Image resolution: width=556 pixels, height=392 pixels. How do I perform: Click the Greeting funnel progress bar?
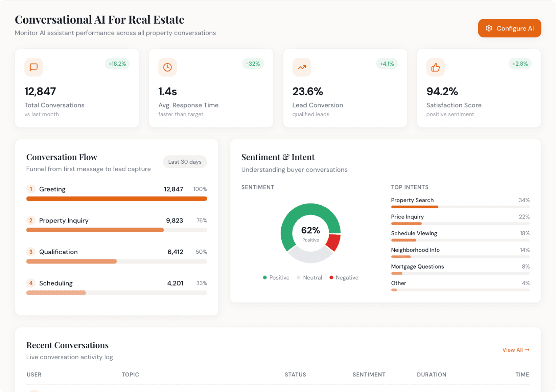pos(117,199)
